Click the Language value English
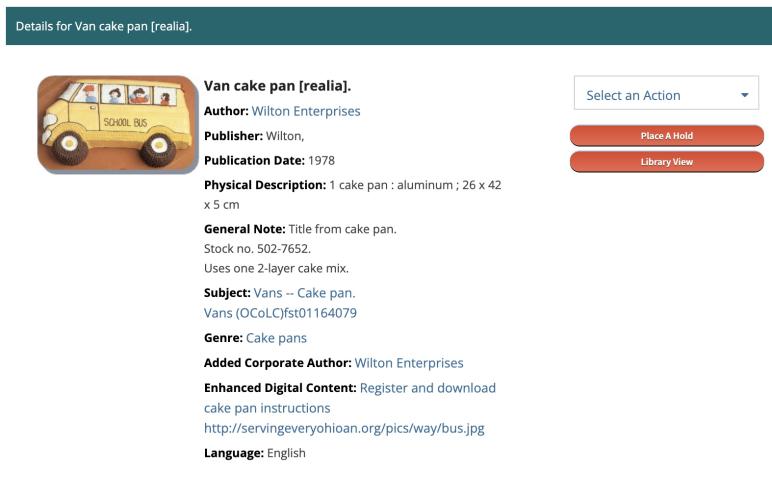 286,453
